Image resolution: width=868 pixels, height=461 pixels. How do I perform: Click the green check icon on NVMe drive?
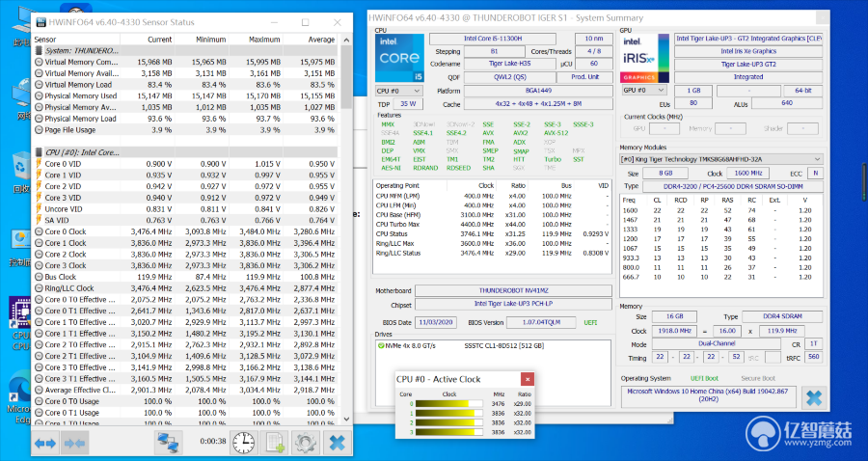point(381,346)
